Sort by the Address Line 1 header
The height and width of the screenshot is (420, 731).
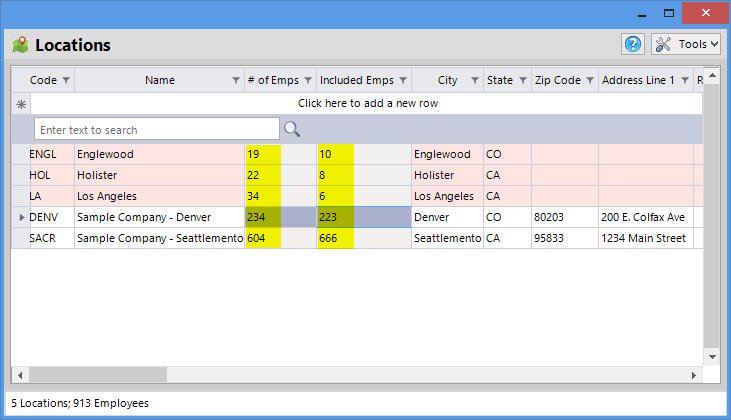tap(638, 80)
